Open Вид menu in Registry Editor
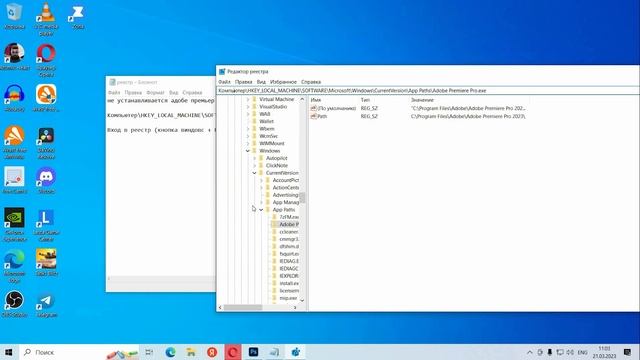This screenshot has height=360, width=640. pos(261,82)
